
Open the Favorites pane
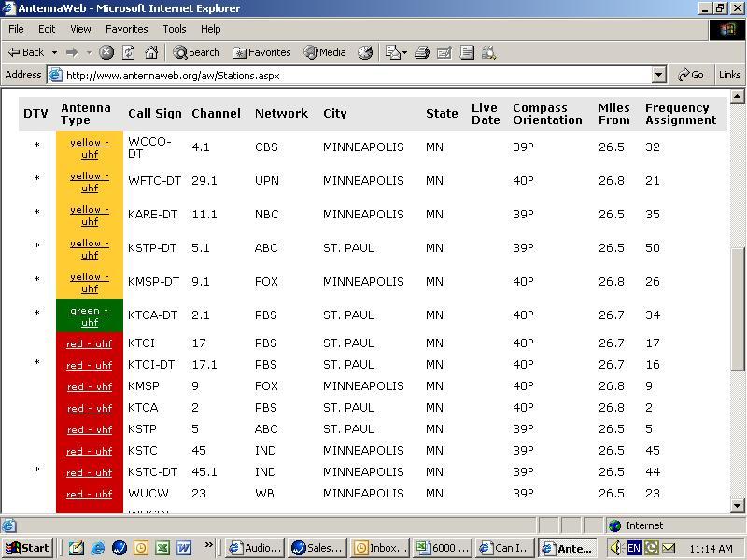(x=261, y=52)
